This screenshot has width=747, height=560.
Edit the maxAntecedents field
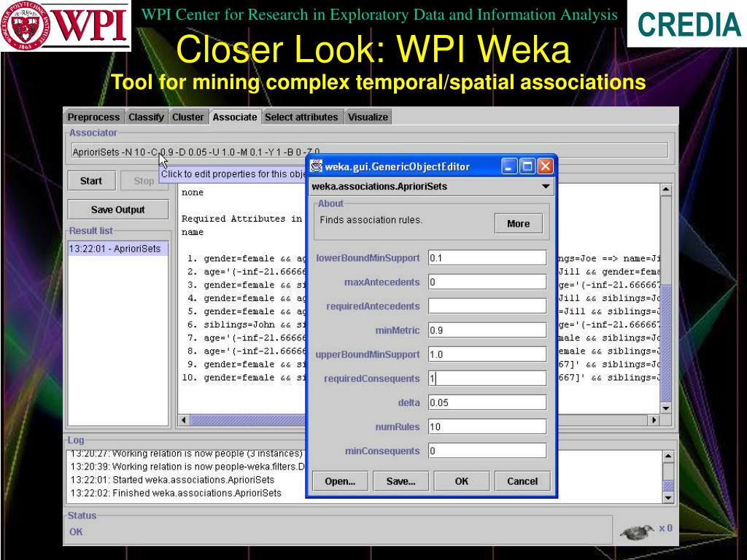(487, 282)
